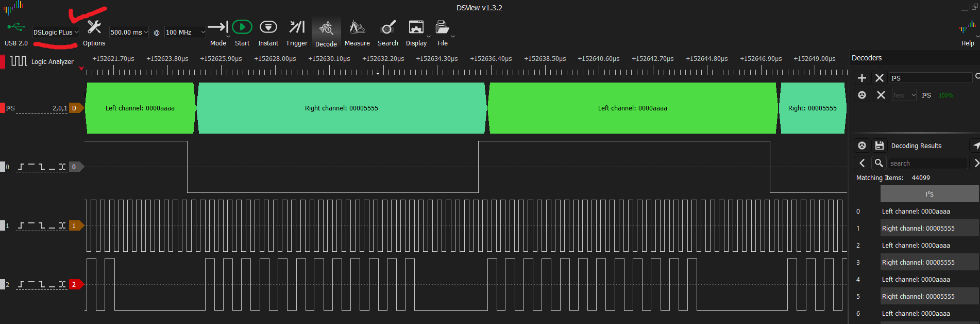
Task: Change the 500.00 ms sample duration
Action: (x=129, y=32)
